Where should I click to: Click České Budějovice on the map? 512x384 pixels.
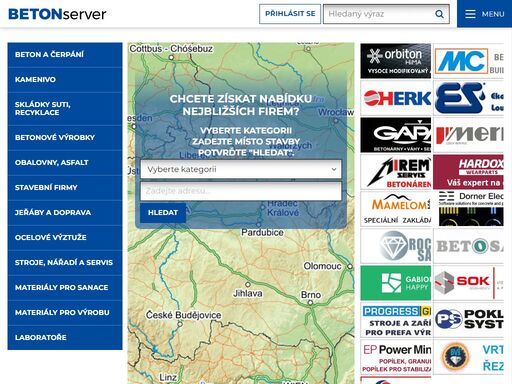coord(184,315)
